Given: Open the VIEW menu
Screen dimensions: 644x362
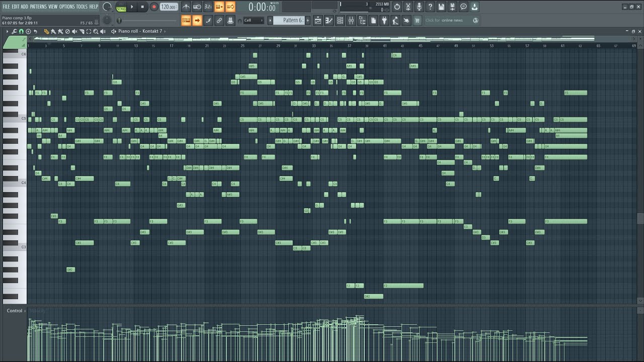Looking at the screenshot, I should tap(53, 7).
